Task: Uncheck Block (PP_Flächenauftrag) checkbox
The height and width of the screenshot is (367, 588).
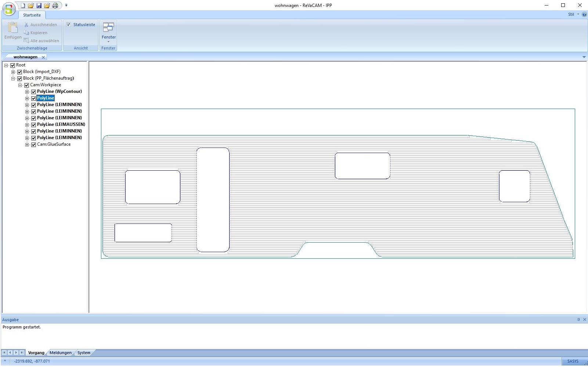Action: 19,79
